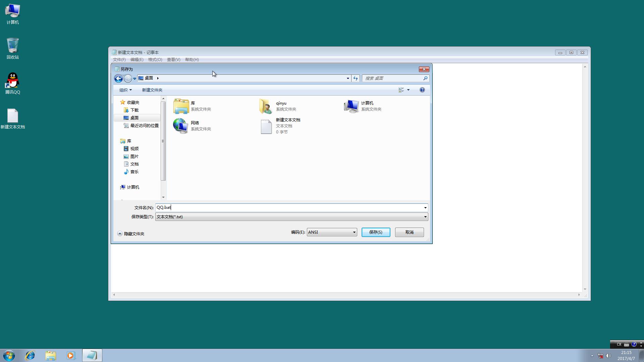
Task: Open Internet Explorer from the taskbar
Action: [x=30, y=355]
